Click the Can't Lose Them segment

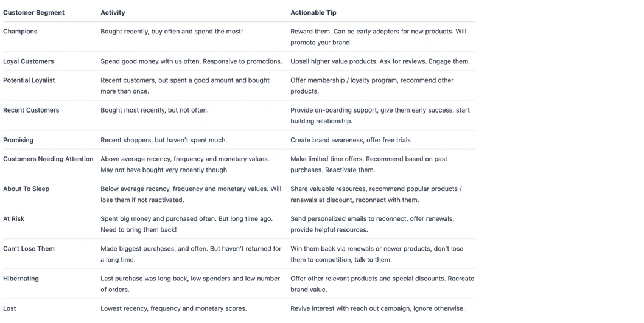(x=29, y=248)
